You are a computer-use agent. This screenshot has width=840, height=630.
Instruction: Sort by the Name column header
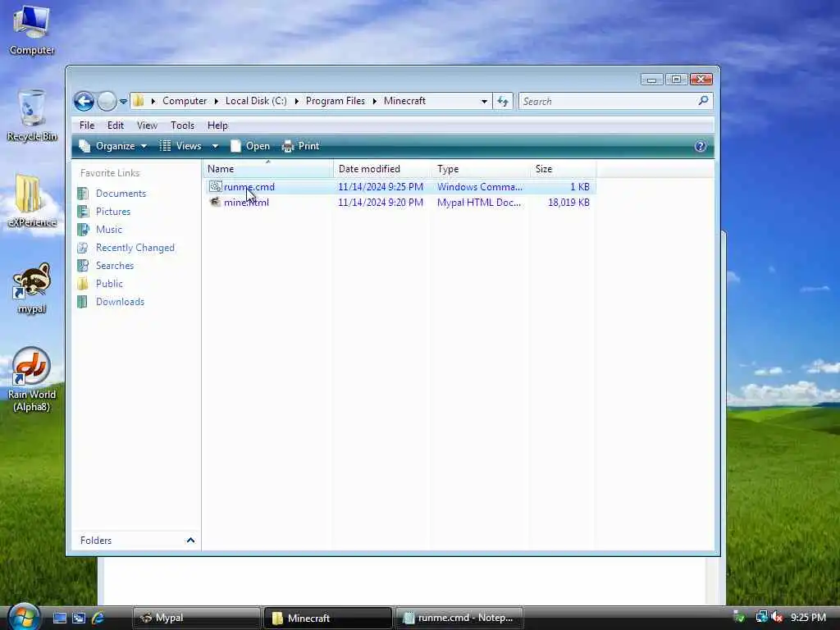tap(268, 169)
